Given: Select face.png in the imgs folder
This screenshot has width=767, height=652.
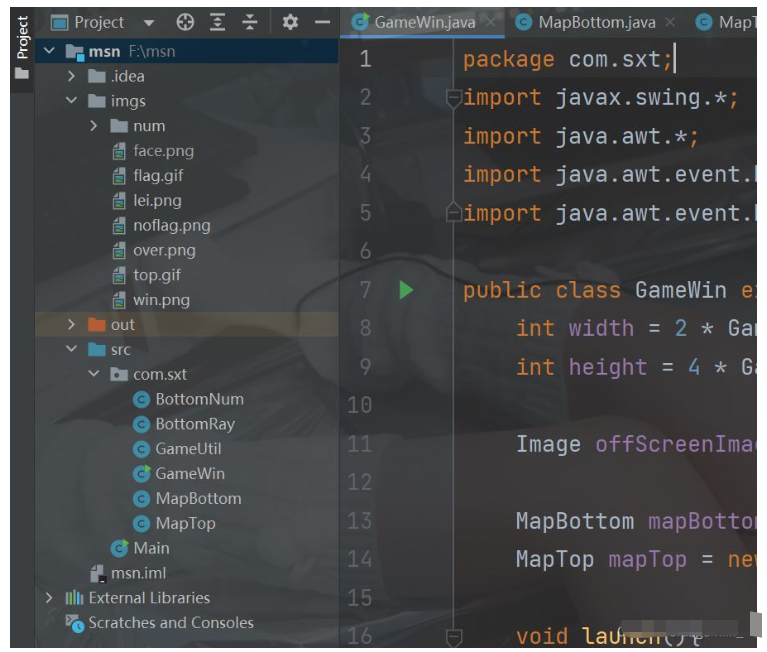Looking at the screenshot, I should pos(163,151).
